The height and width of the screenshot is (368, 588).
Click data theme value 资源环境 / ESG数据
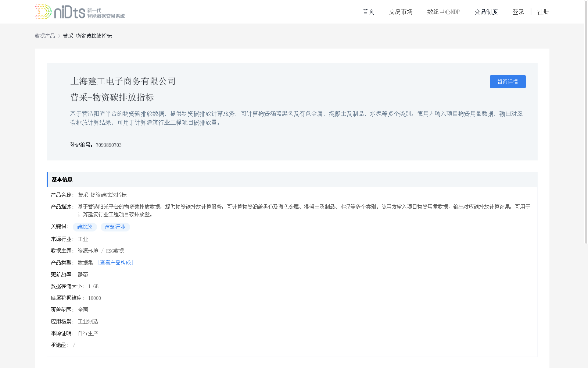101,251
